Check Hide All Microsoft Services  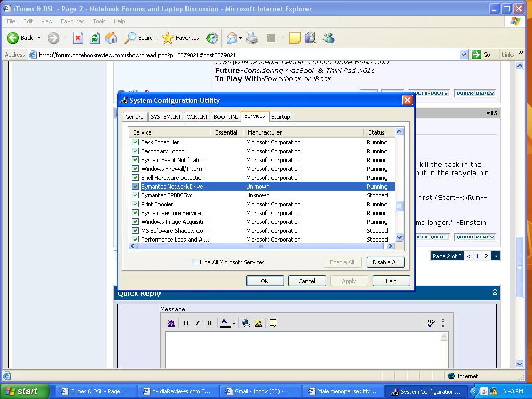coord(195,262)
